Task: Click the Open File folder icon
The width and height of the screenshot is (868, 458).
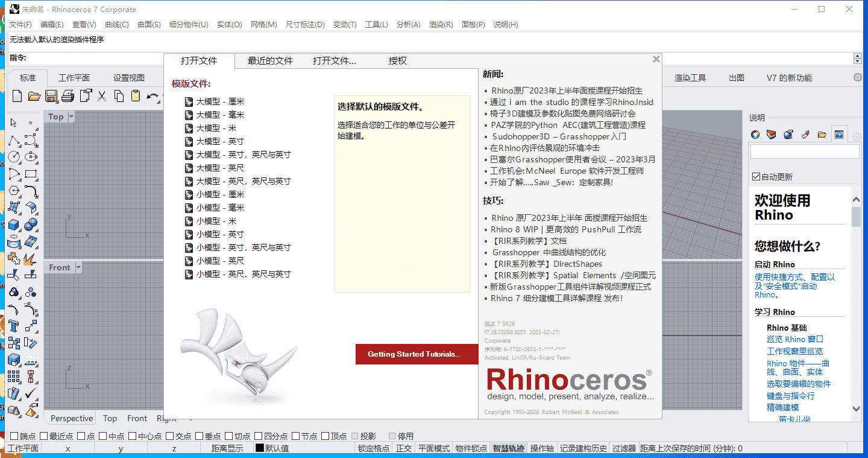Action: (x=33, y=95)
